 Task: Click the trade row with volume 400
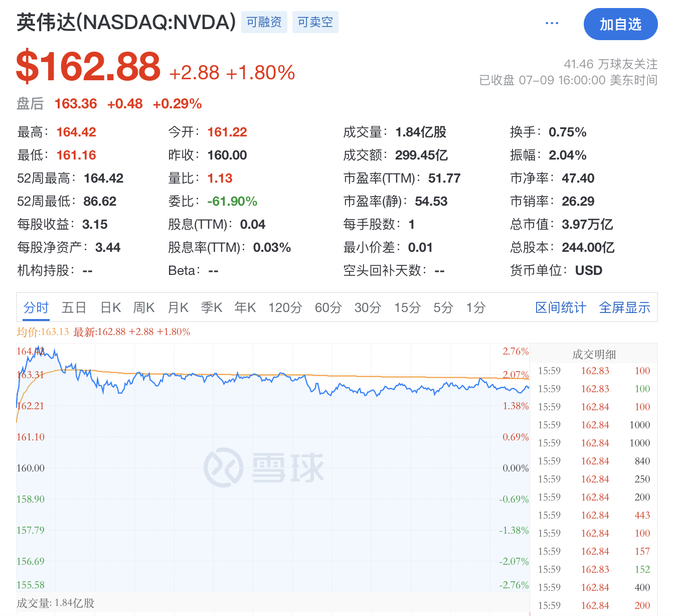point(594,587)
